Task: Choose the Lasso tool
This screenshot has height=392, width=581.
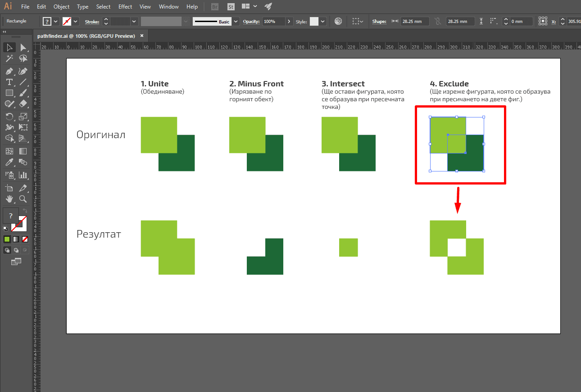Action: (23, 59)
